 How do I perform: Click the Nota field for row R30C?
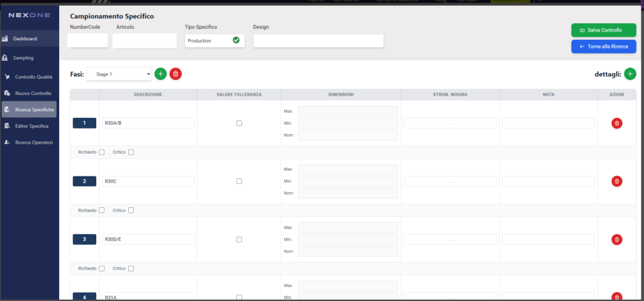[548, 181]
